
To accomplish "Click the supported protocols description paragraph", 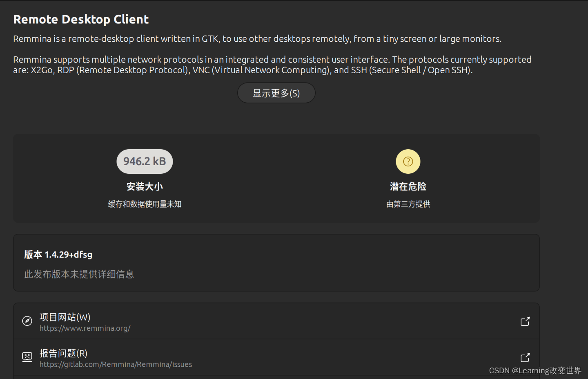I will click(272, 65).
